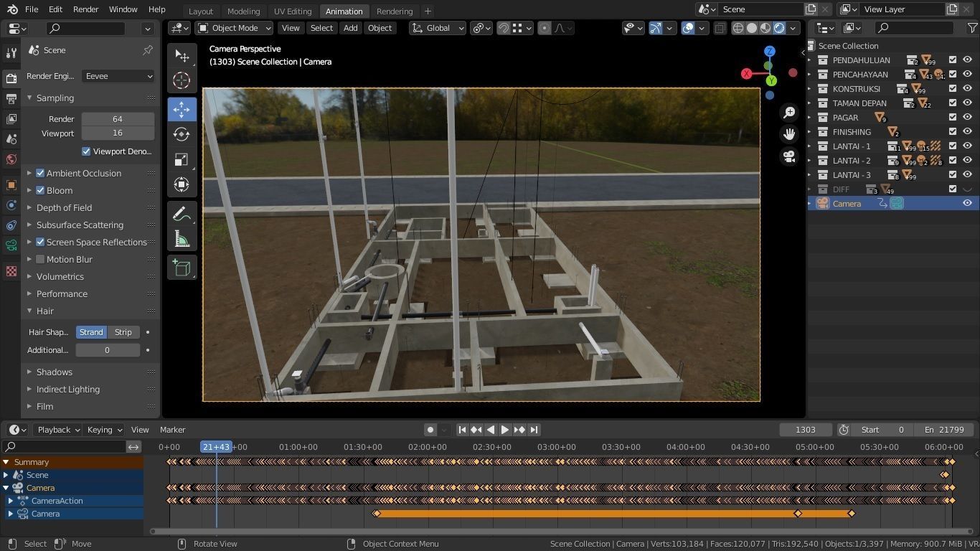Expand the CameraAction channel in timeline

[x=11, y=501]
